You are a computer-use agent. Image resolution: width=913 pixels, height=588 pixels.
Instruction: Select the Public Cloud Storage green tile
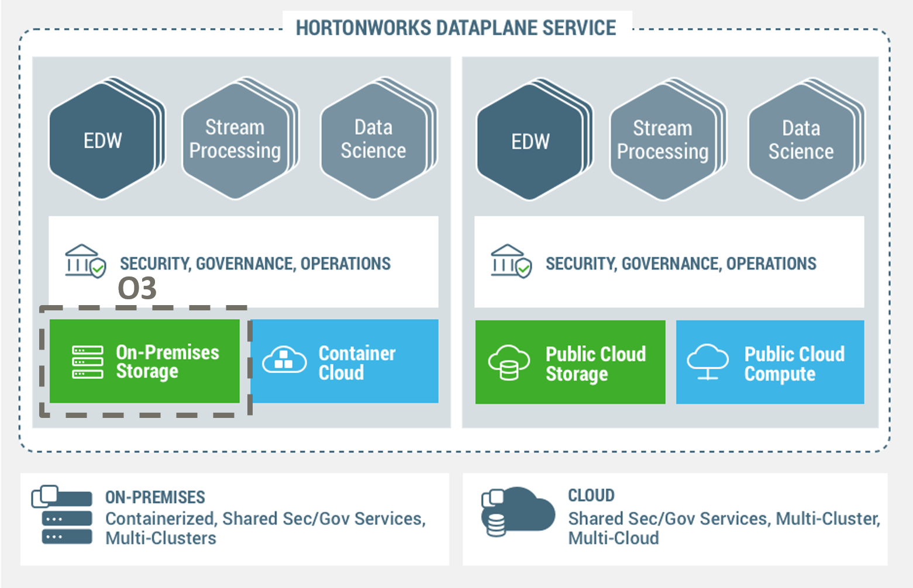pos(570,362)
